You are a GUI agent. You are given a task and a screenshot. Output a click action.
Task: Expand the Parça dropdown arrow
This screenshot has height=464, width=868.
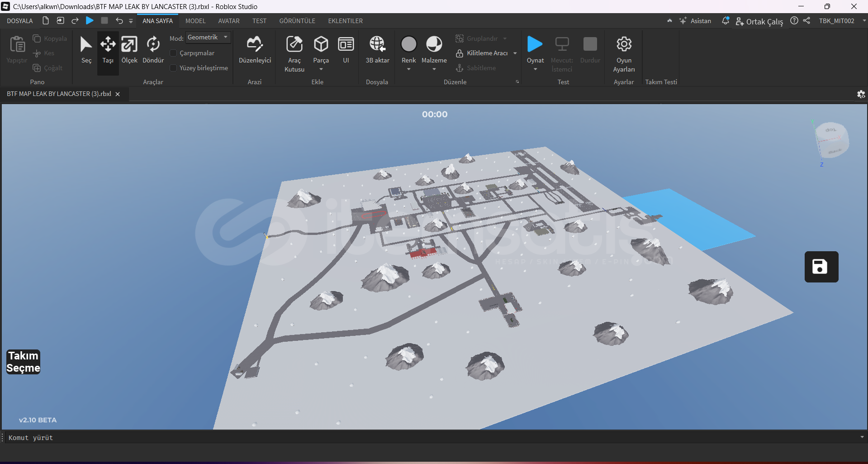(x=321, y=69)
